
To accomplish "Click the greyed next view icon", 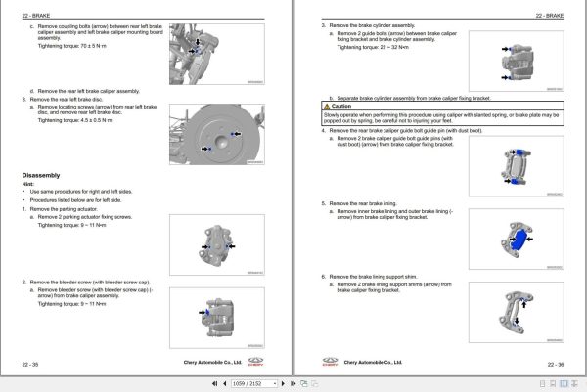I will coord(315,383).
